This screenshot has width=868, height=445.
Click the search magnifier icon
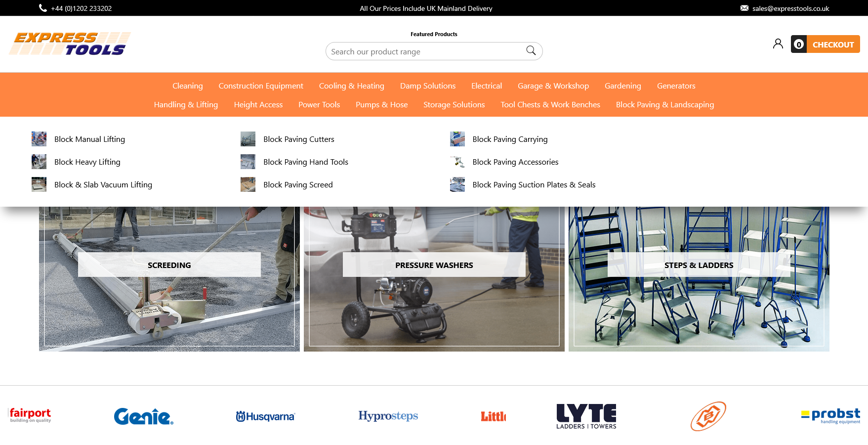pyautogui.click(x=531, y=50)
